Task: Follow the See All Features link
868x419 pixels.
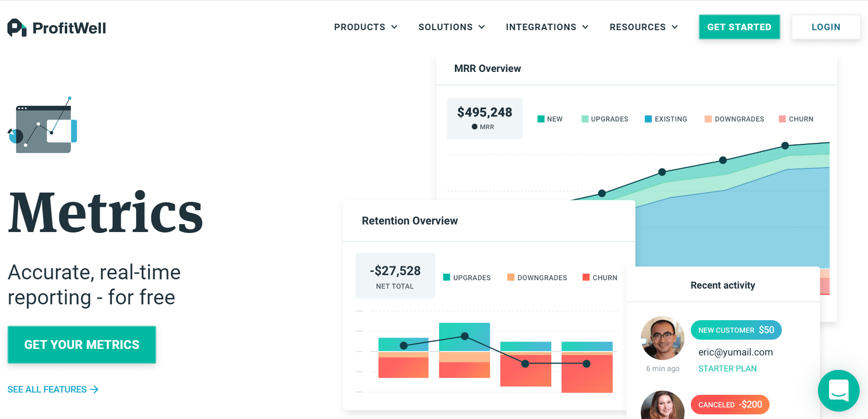Action: (47, 389)
